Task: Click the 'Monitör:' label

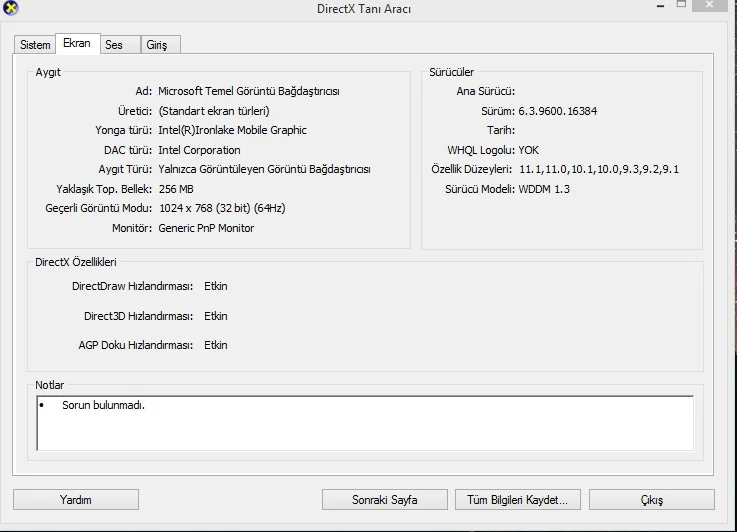Action: (x=132, y=228)
